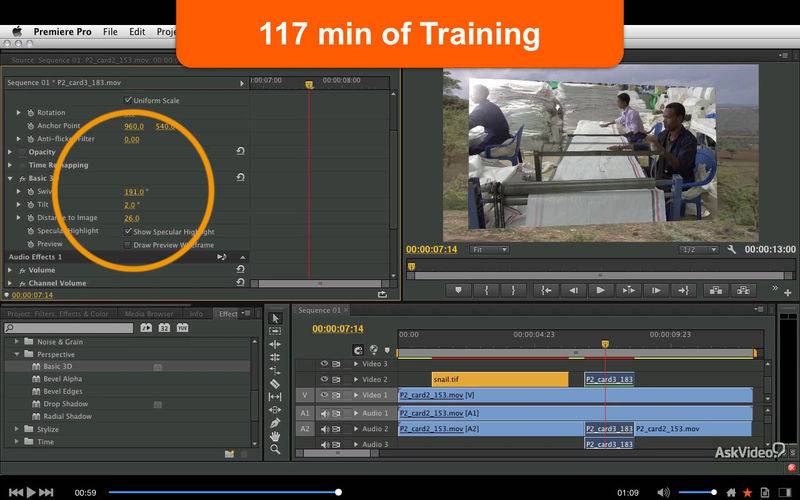800x500 pixels.
Task: Expand Time Remapping effect
Action: tap(10, 165)
